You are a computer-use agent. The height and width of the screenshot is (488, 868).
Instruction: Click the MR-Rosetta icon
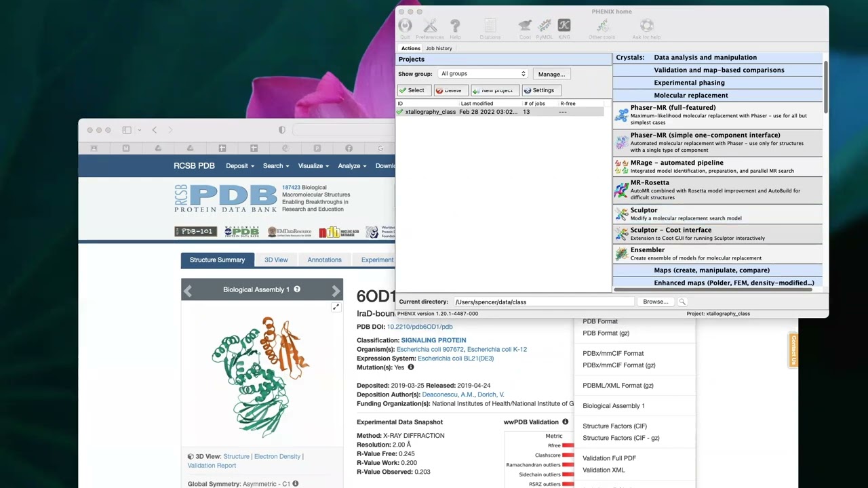(x=621, y=190)
